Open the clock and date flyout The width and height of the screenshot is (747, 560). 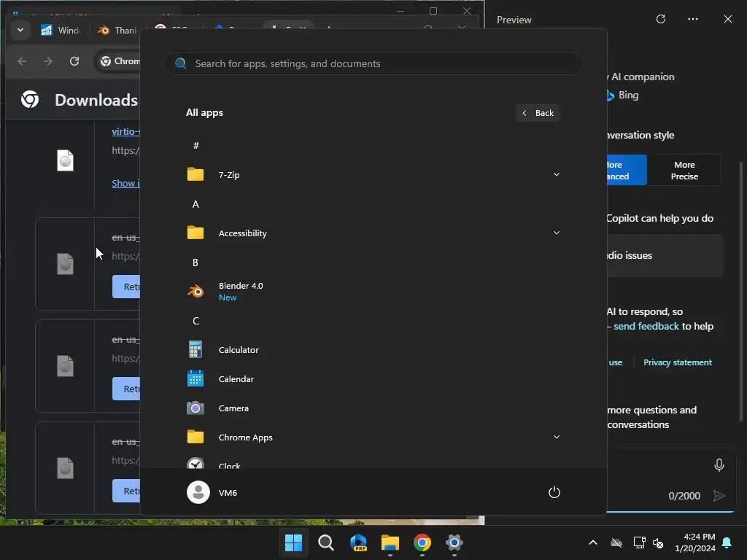695,542
